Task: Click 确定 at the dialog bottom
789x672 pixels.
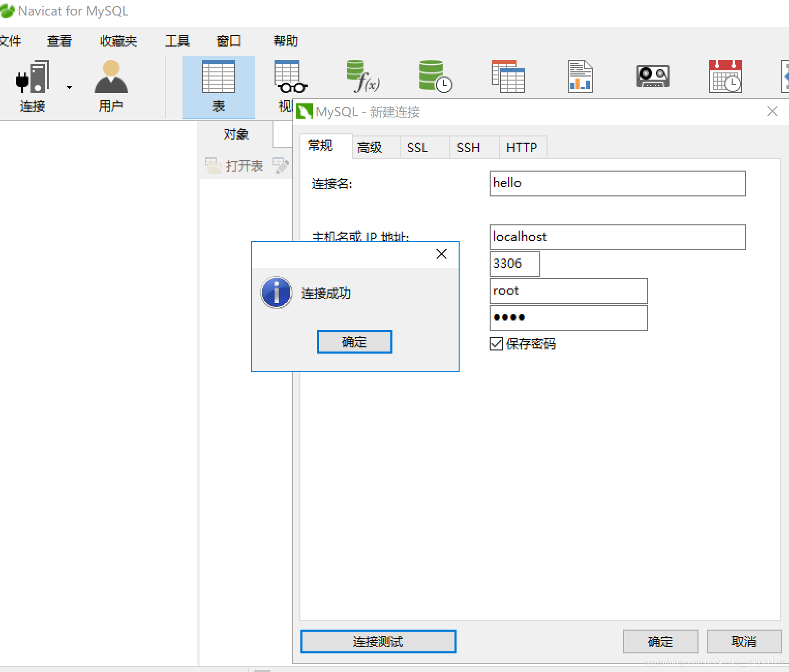Action: click(x=660, y=642)
